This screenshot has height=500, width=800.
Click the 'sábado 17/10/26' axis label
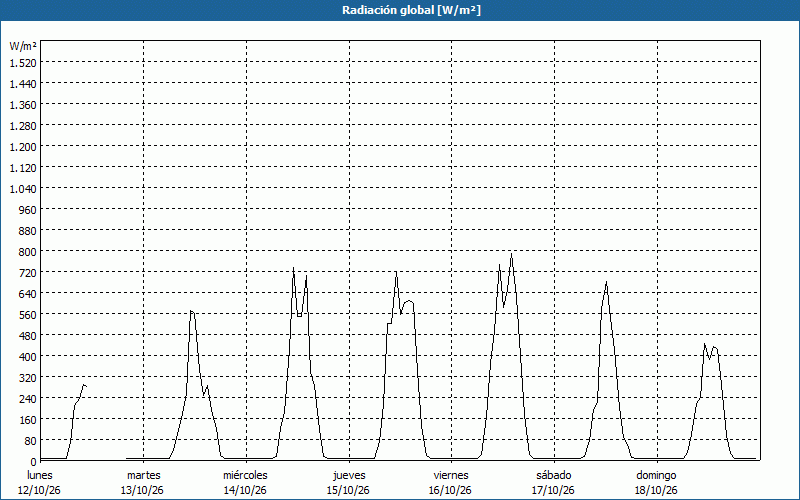pyautogui.click(x=553, y=483)
